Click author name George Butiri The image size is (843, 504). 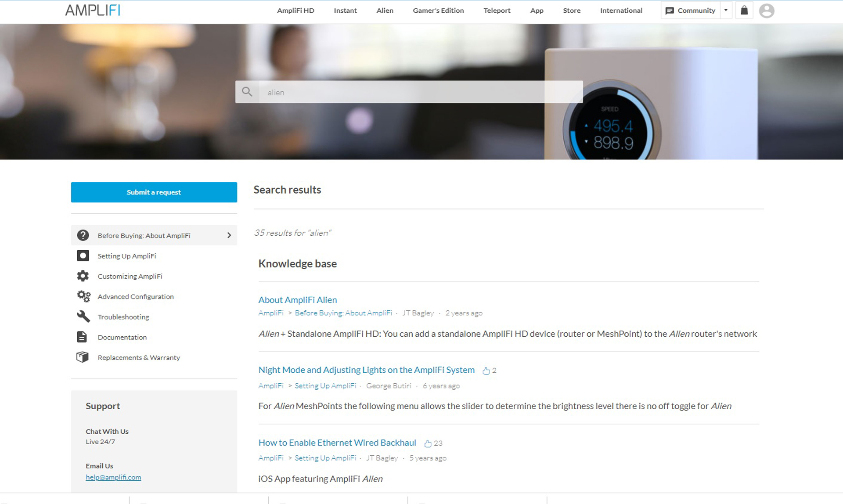[x=389, y=386]
